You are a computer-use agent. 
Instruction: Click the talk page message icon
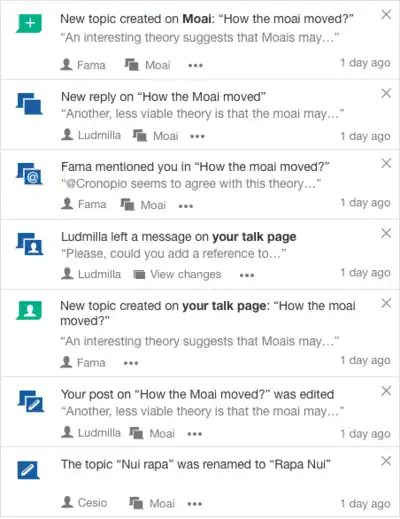pos(29,244)
